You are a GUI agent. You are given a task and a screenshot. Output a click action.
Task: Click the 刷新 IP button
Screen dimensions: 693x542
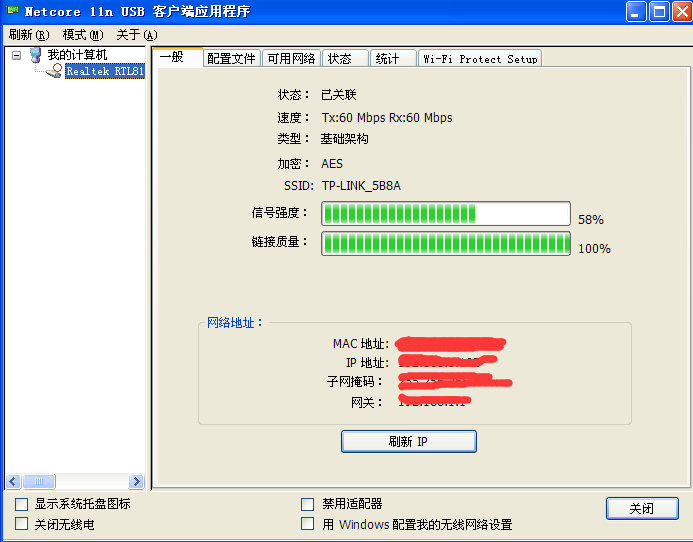pos(408,441)
